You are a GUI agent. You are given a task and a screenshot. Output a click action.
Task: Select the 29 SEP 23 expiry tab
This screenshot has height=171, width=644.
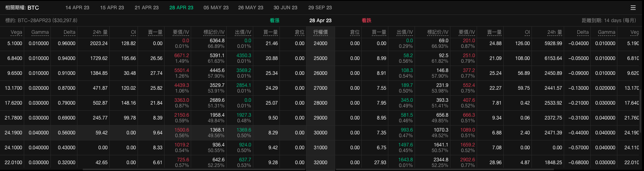coord(320,8)
